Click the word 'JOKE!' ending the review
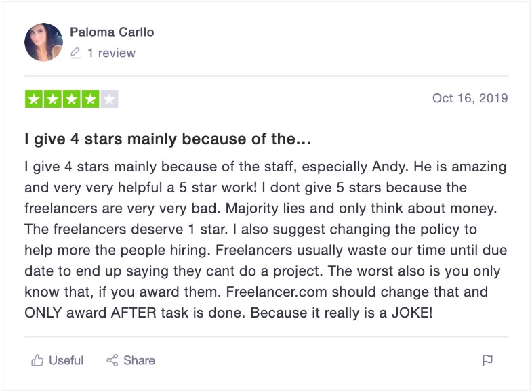The height and width of the screenshot is (392, 532). (412, 313)
